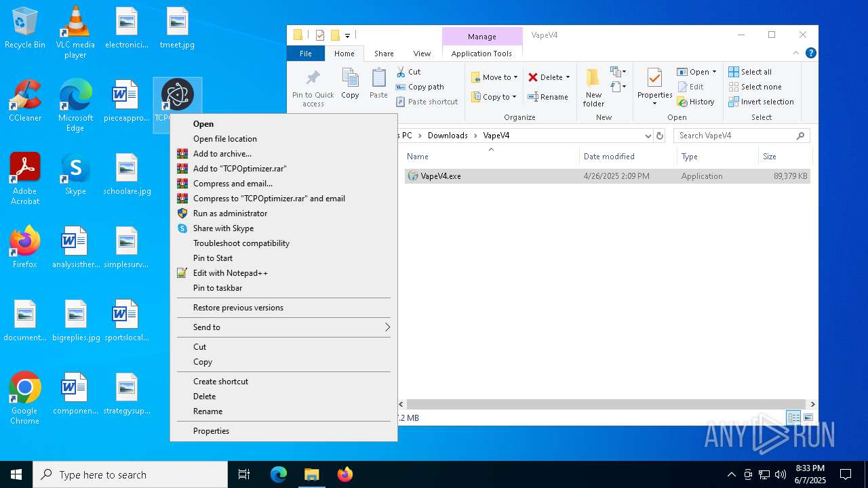This screenshot has height=488, width=868.
Task: Open the Recycle Bin desktop icon
Action: [x=25, y=28]
